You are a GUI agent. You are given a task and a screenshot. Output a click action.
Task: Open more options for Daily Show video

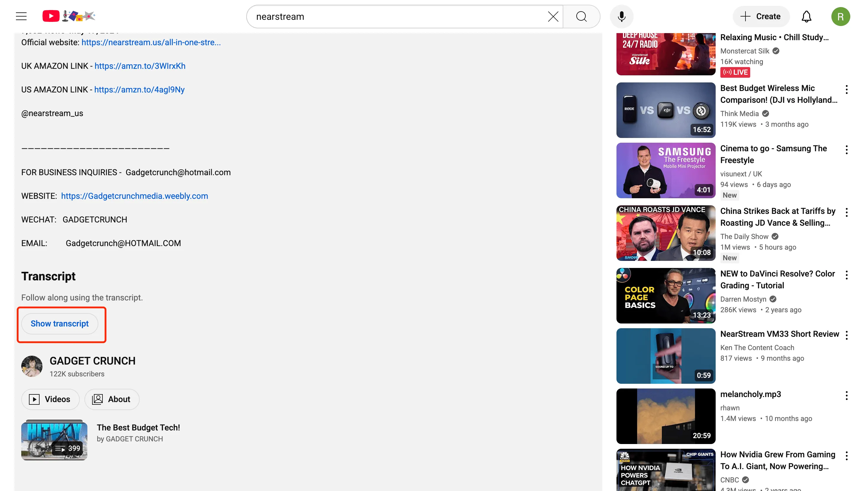pyautogui.click(x=846, y=212)
